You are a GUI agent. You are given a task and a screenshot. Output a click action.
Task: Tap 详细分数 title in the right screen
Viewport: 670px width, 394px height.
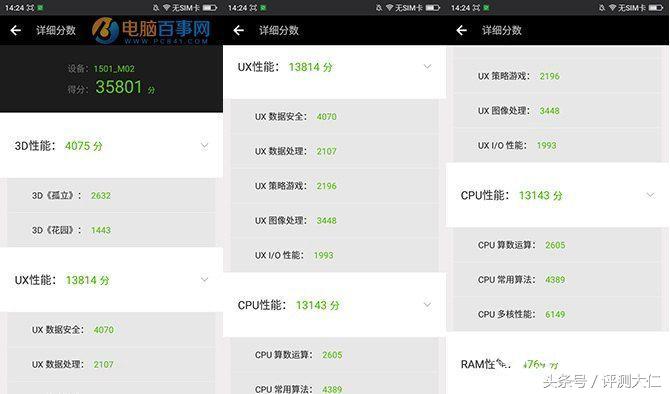pyautogui.click(x=502, y=30)
